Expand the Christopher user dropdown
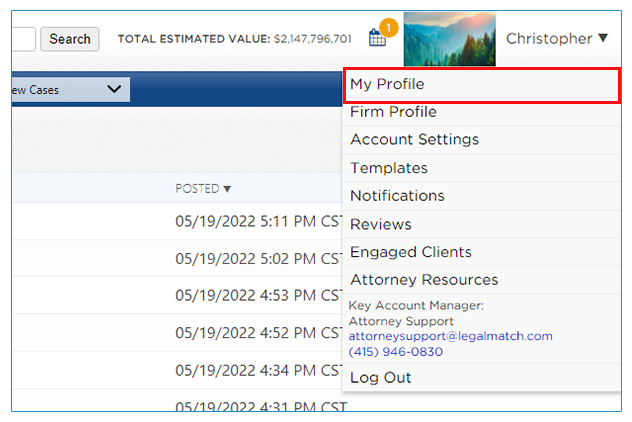Viewport: 632px width, 422px height. click(x=556, y=39)
